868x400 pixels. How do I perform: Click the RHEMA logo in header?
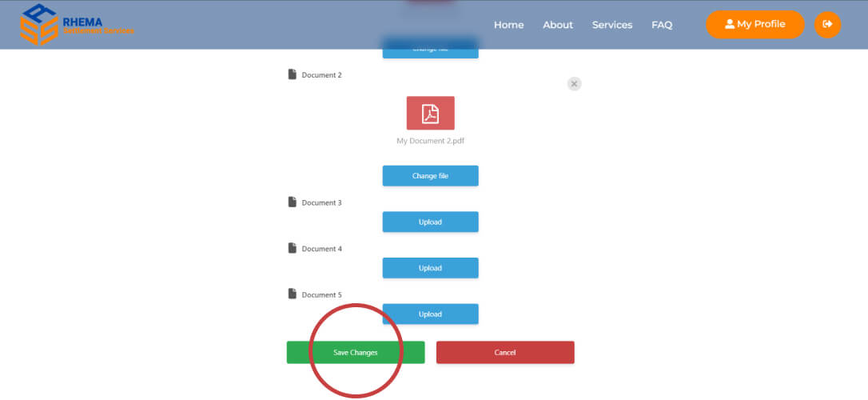pos(76,25)
